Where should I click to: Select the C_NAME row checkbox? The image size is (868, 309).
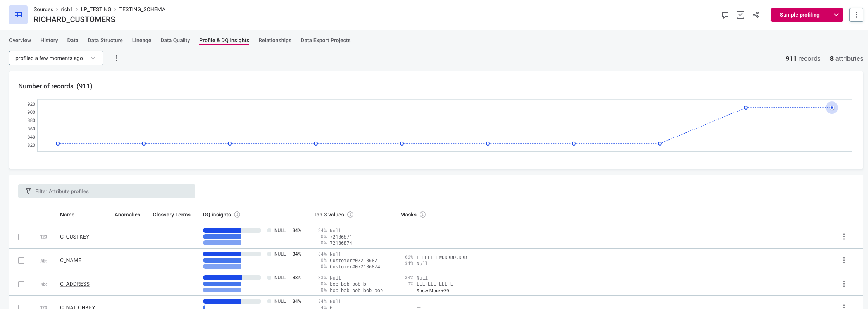point(21,261)
